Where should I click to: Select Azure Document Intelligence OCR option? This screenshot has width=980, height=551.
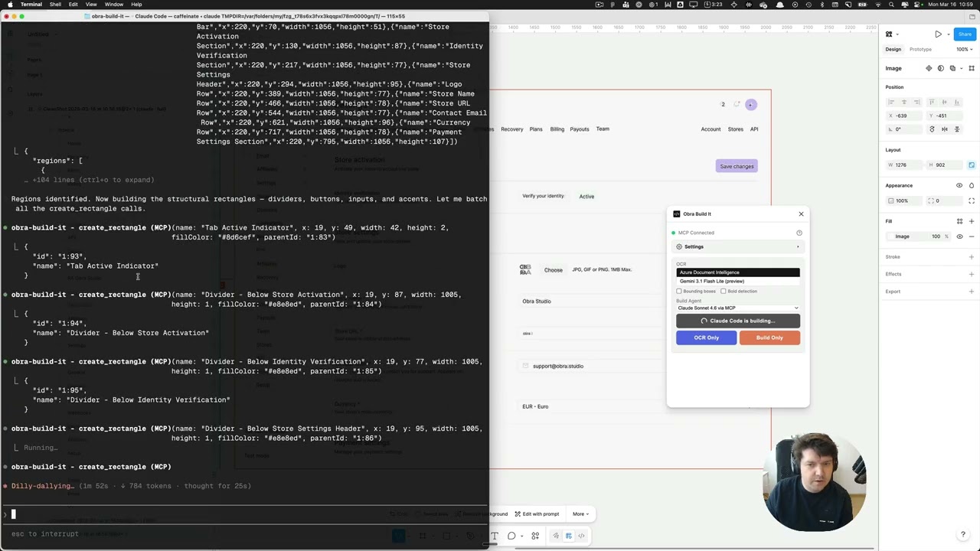click(x=738, y=272)
